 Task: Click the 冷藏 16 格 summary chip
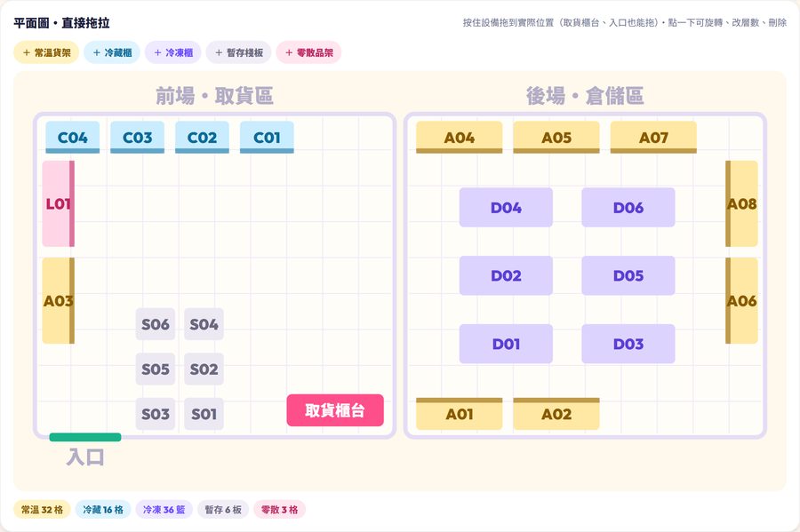[x=103, y=510]
